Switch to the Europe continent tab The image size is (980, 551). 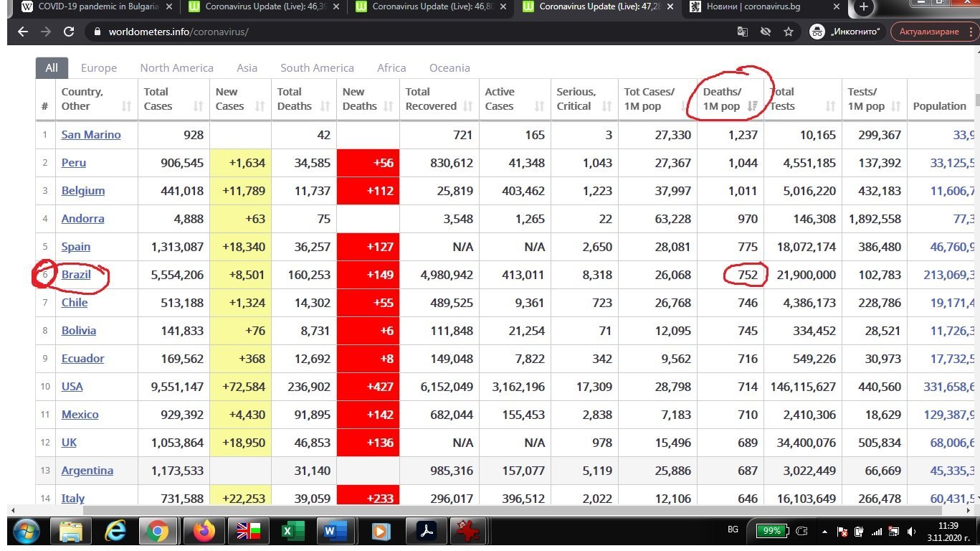click(x=99, y=67)
